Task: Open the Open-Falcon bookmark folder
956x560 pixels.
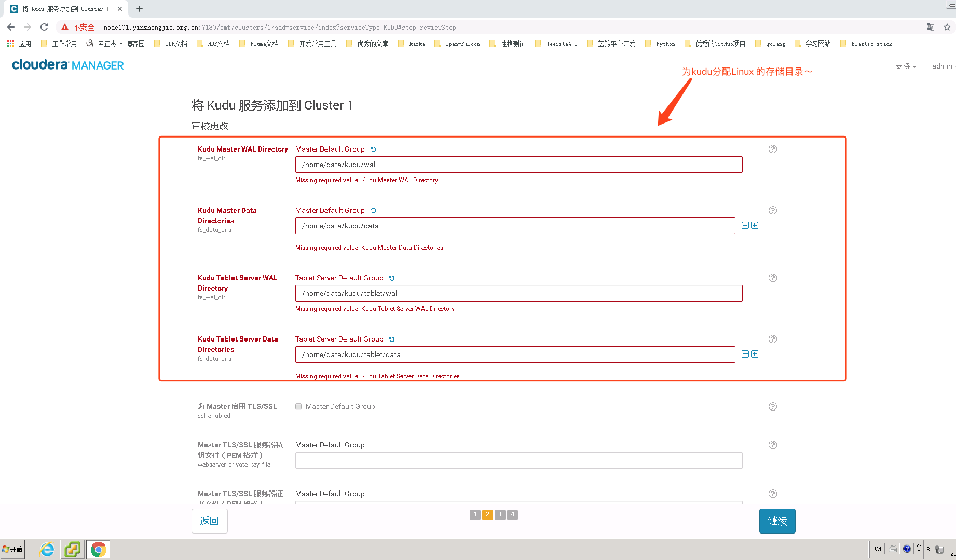Action: click(457, 44)
